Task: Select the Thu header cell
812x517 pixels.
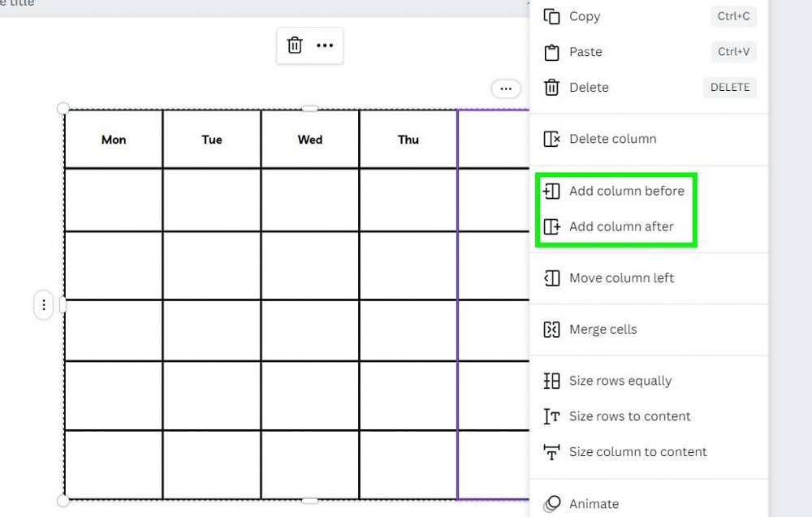Action: pos(408,140)
